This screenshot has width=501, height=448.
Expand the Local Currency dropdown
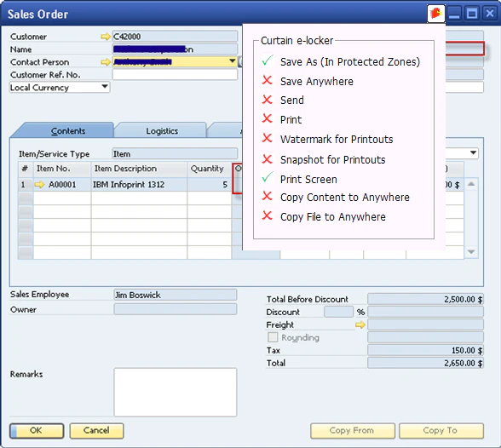tap(105, 87)
